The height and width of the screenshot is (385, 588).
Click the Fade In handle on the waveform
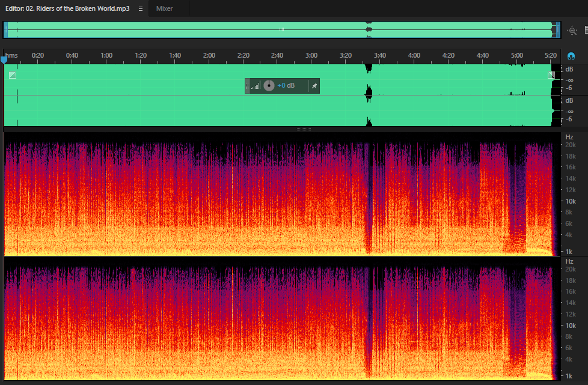(x=13, y=75)
